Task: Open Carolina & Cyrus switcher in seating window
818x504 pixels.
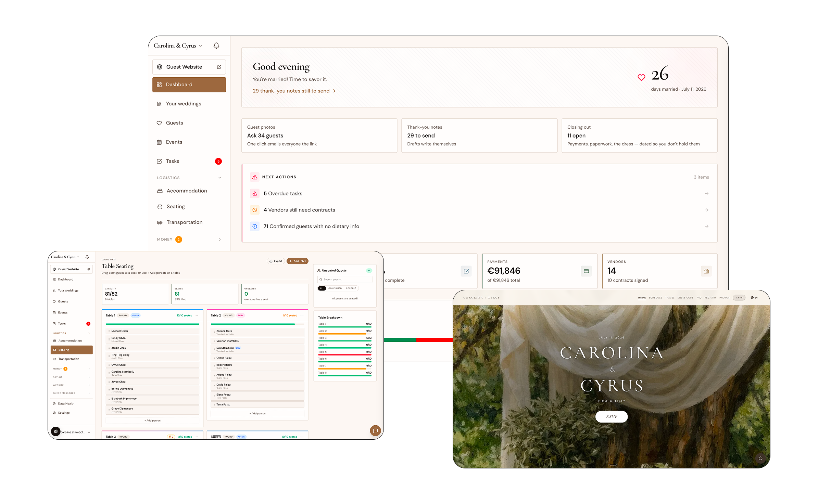Action: pos(65,257)
